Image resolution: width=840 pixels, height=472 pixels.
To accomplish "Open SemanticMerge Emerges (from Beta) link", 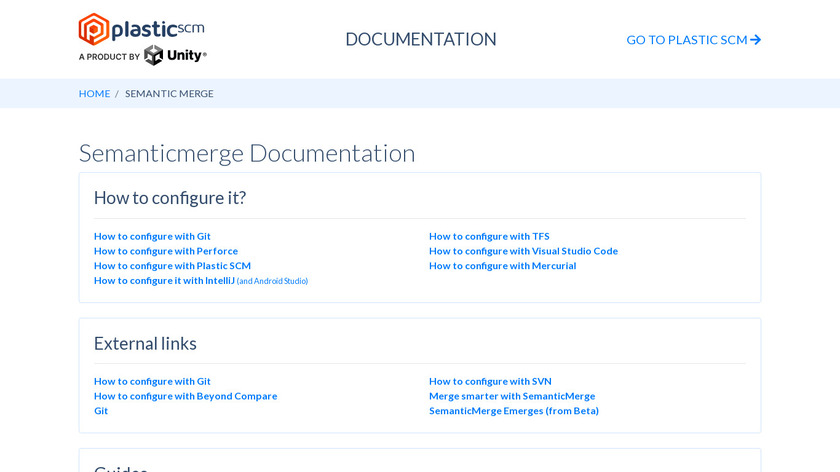I will [514, 411].
